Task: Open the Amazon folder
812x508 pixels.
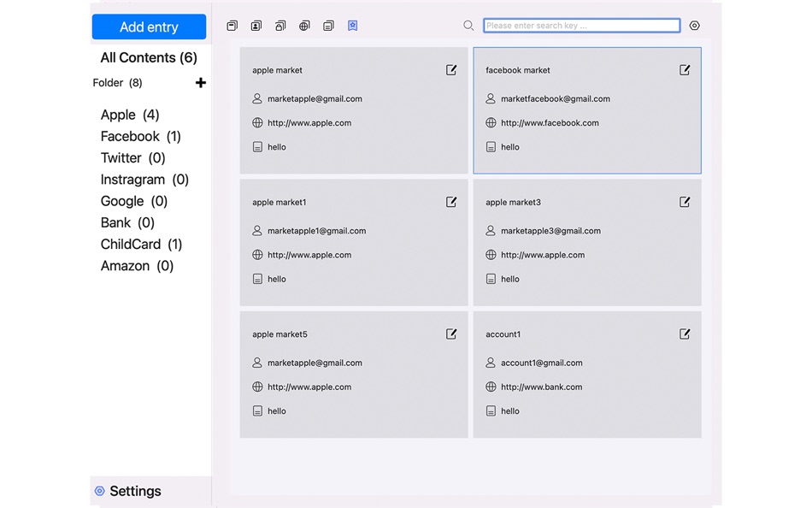Action: [x=137, y=266]
